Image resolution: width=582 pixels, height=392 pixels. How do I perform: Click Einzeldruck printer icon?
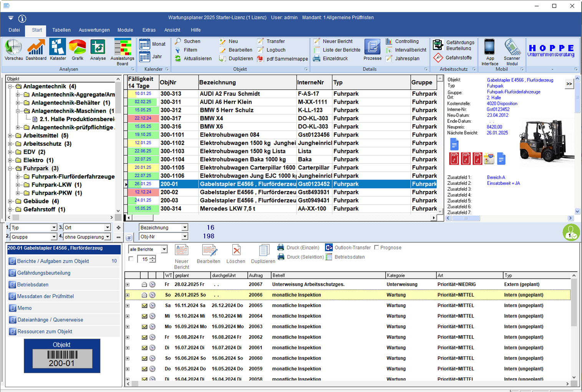(x=317, y=58)
